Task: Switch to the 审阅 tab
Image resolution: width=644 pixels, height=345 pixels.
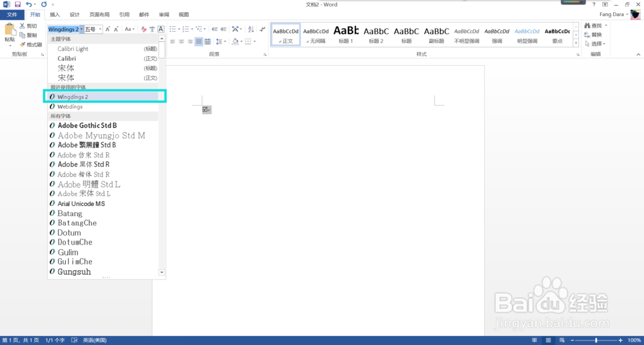Action: [164, 15]
